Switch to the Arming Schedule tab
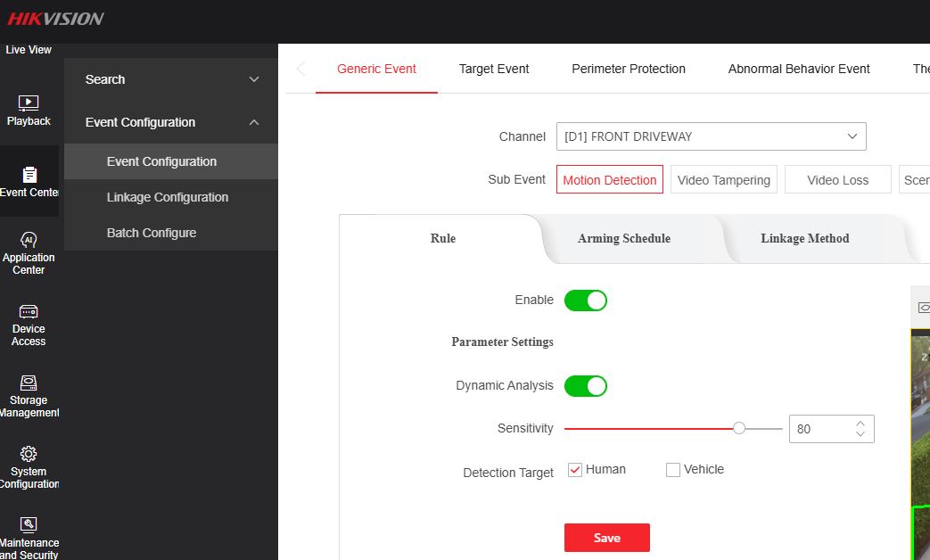Screen dimensions: 930x560 click(623, 239)
